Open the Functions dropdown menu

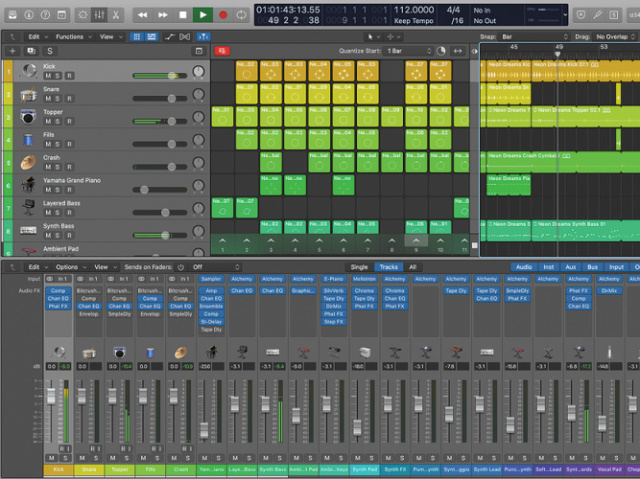coord(73,37)
